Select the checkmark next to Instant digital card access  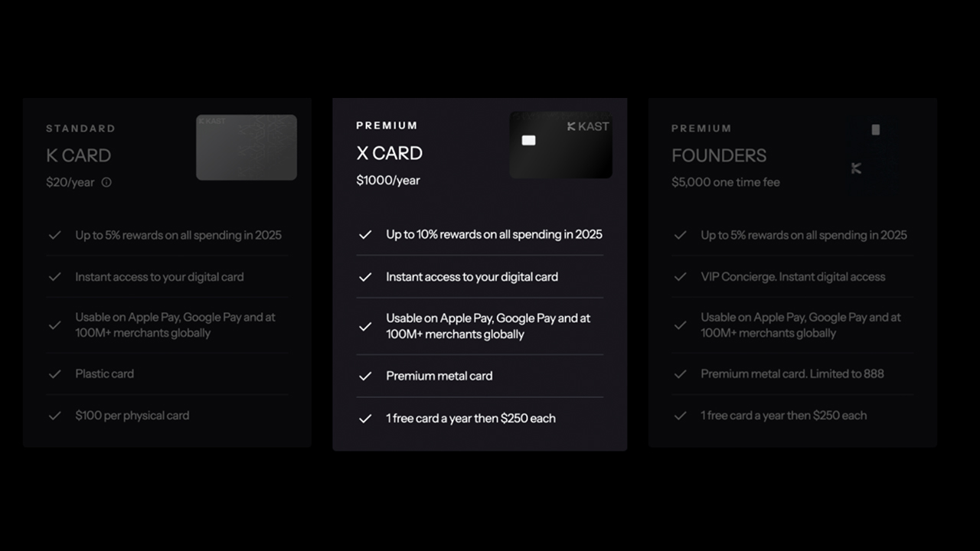[x=365, y=276]
